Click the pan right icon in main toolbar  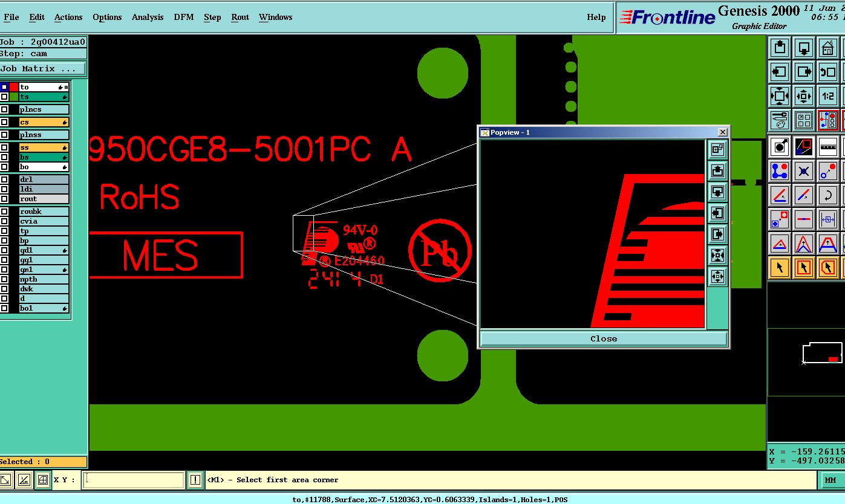803,72
